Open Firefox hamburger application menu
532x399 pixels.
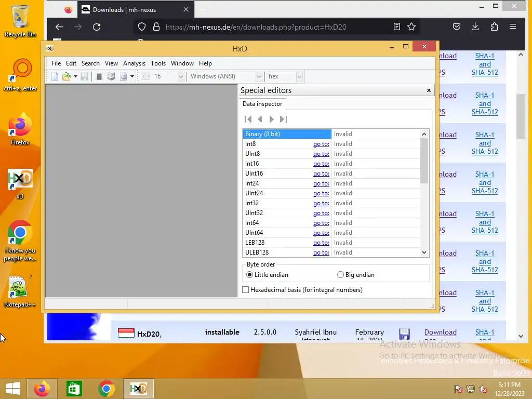(513, 27)
